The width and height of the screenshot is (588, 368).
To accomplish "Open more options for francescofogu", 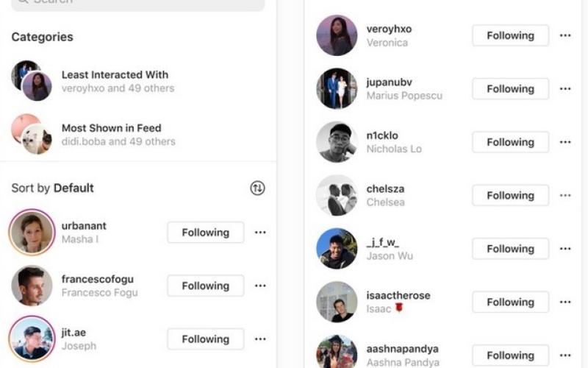I will point(260,286).
